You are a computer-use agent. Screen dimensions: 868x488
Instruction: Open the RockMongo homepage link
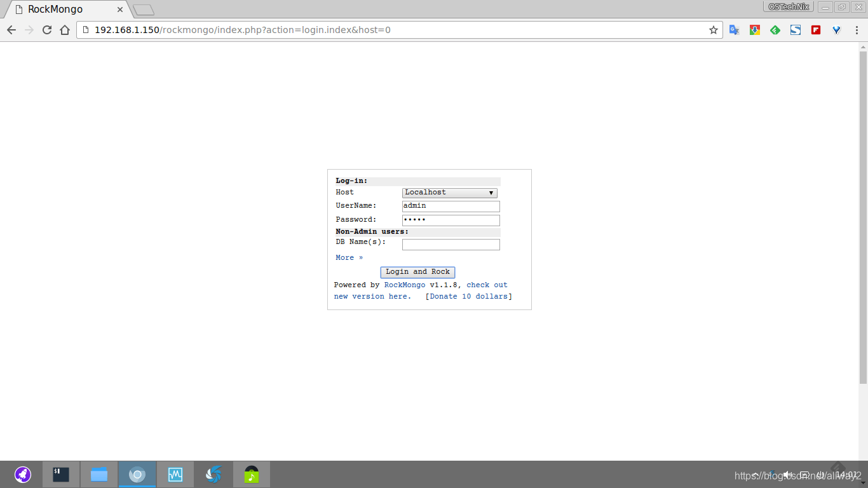(405, 285)
